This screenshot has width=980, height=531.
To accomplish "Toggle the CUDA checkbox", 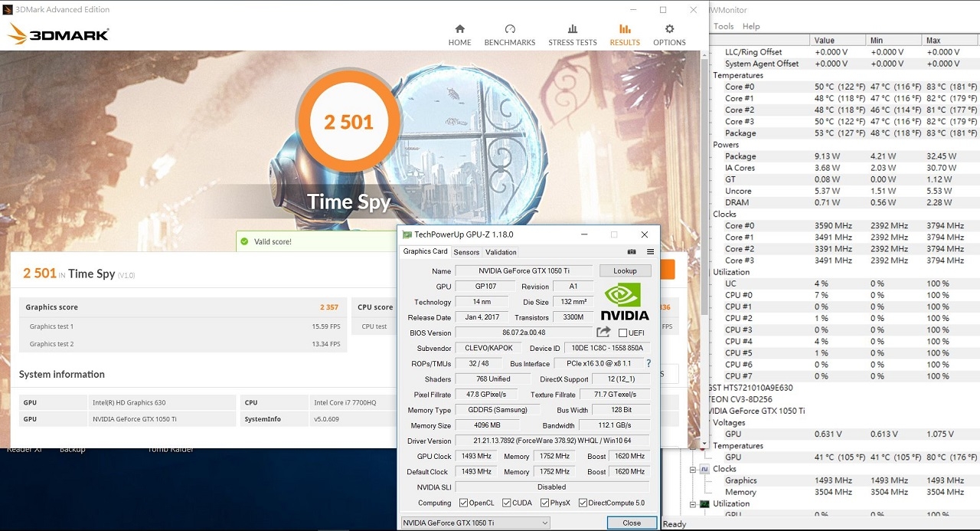I will pos(507,503).
